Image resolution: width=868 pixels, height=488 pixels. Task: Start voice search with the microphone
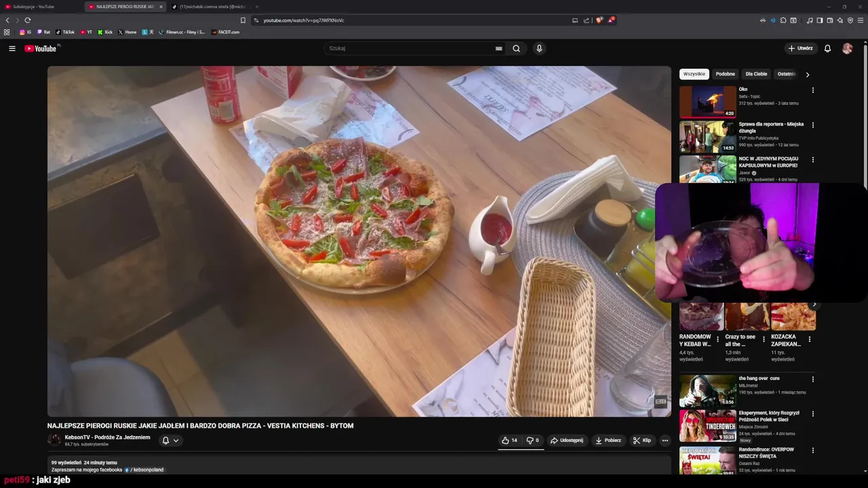(x=539, y=48)
